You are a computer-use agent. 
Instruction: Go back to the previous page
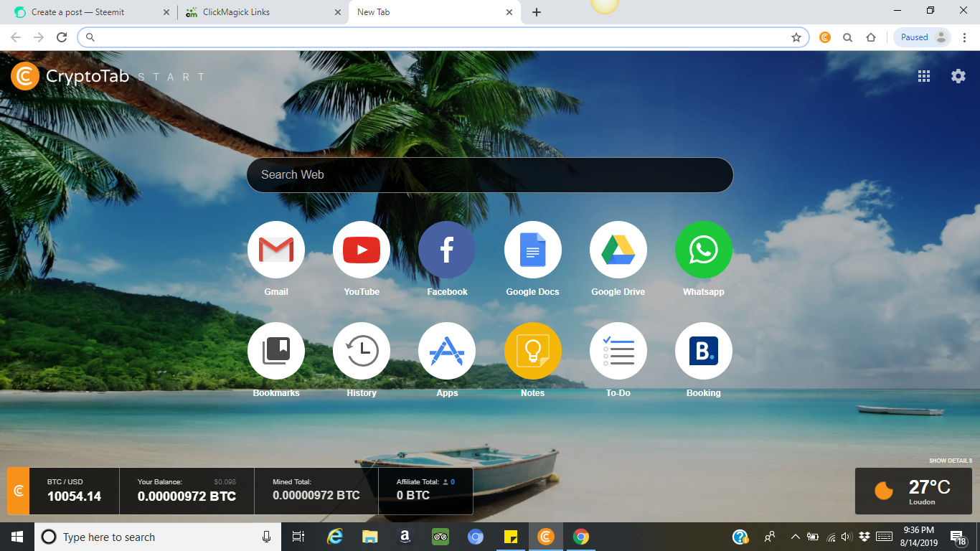click(x=16, y=37)
